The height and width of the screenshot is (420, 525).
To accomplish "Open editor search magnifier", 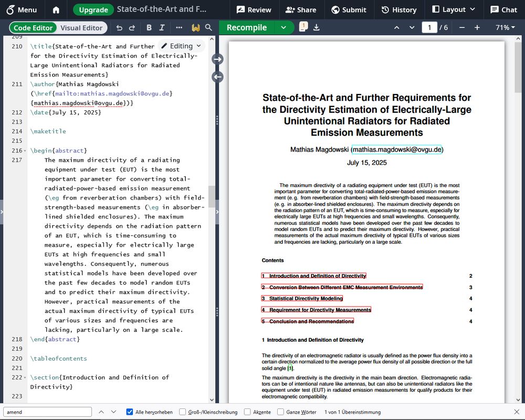I will [x=208, y=27].
